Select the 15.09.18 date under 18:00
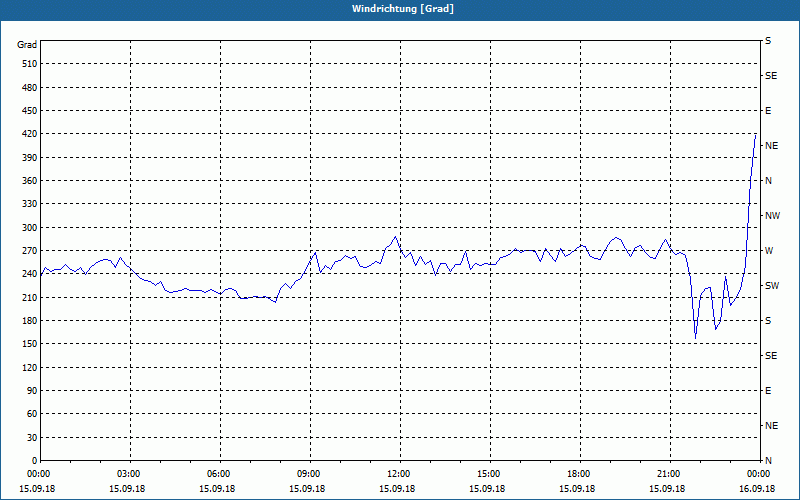The height and width of the screenshot is (500, 800). coord(578,489)
